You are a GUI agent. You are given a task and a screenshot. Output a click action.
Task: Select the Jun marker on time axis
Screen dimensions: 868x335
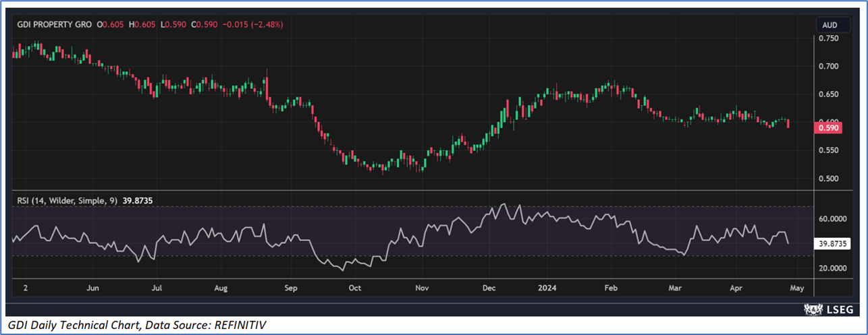(x=93, y=288)
